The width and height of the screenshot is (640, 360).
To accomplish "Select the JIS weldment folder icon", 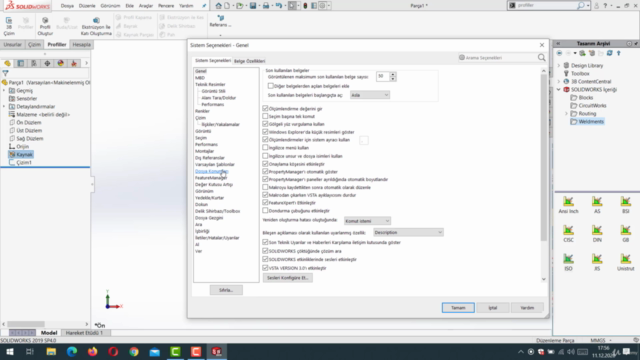I will coord(597,259).
